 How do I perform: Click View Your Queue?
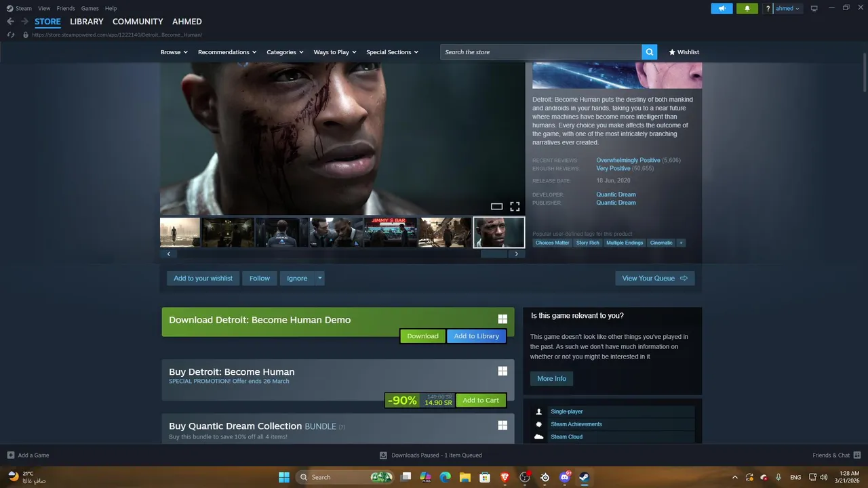click(x=654, y=278)
